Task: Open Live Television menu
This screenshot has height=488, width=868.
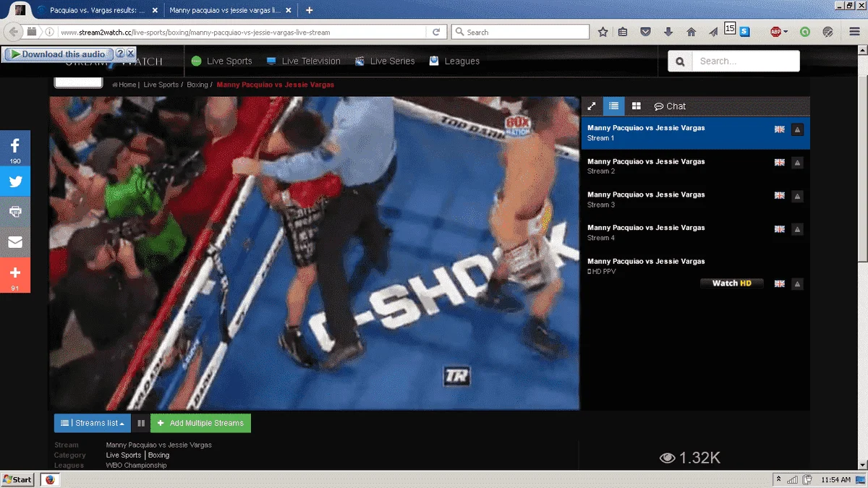Action: click(x=302, y=61)
